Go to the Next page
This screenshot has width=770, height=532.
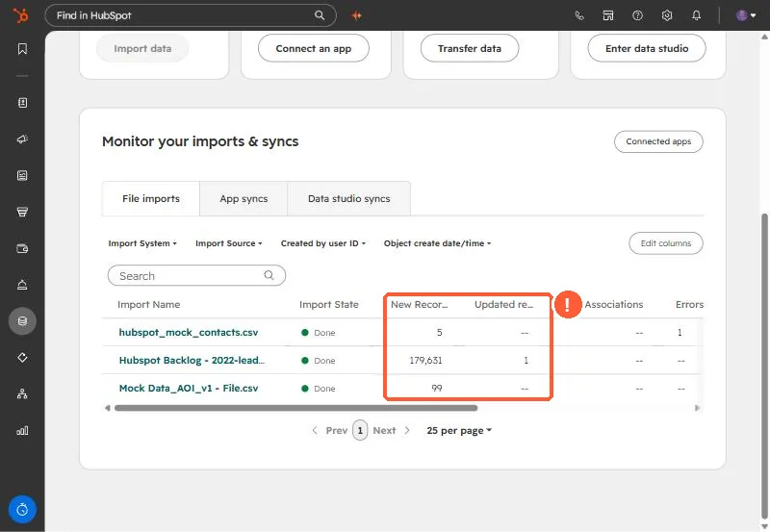392,430
